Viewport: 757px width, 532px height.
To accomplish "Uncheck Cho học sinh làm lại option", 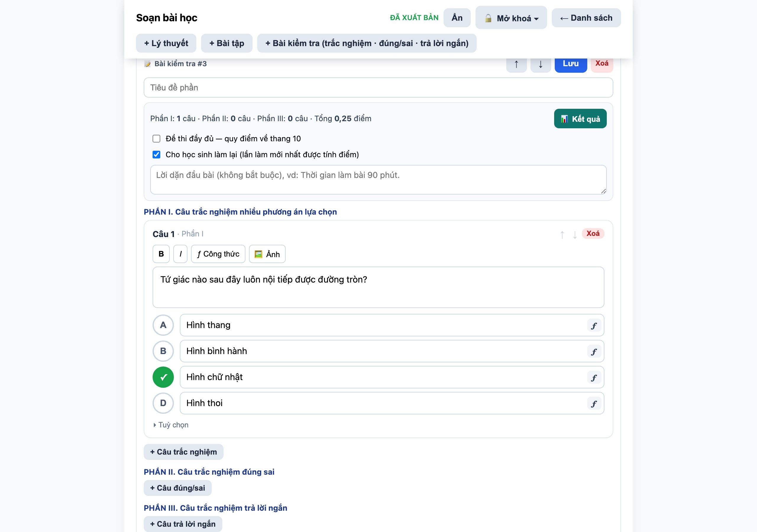I will click(x=156, y=155).
